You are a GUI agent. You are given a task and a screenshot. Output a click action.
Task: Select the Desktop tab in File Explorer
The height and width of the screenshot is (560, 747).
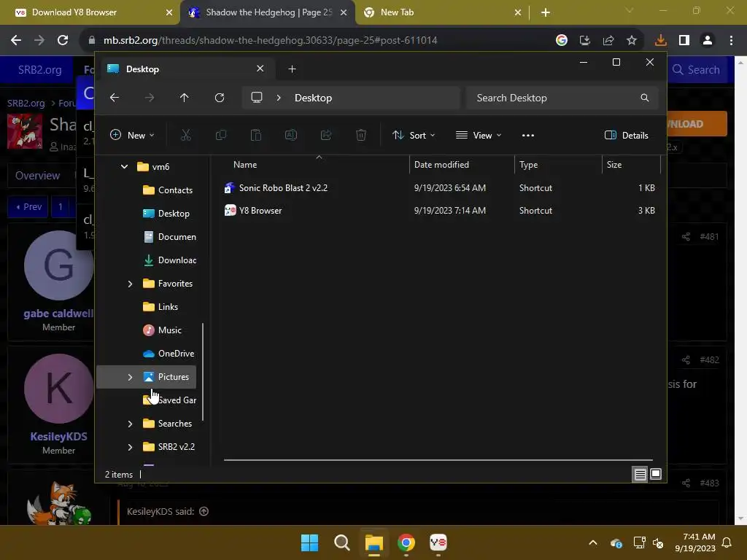pyautogui.click(x=186, y=69)
